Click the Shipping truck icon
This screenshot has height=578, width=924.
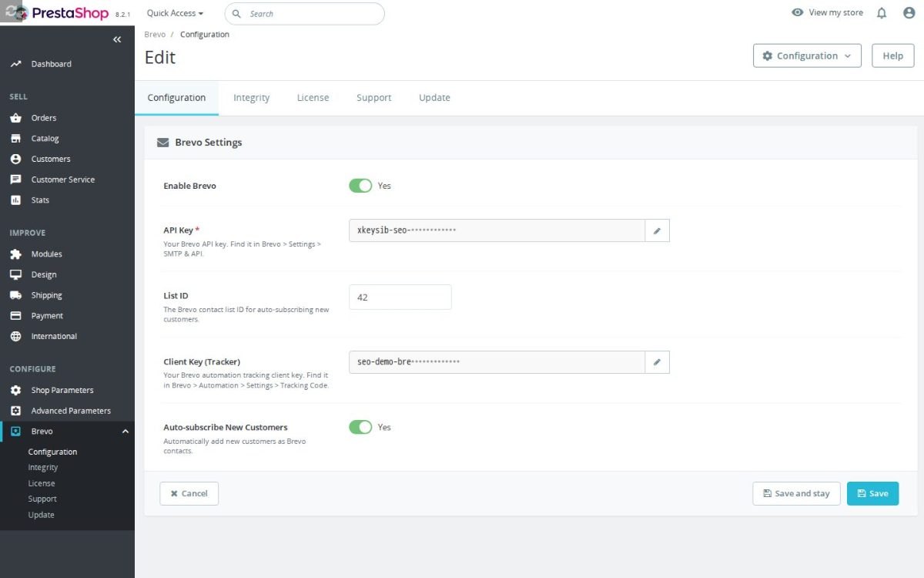[x=15, y=295]
